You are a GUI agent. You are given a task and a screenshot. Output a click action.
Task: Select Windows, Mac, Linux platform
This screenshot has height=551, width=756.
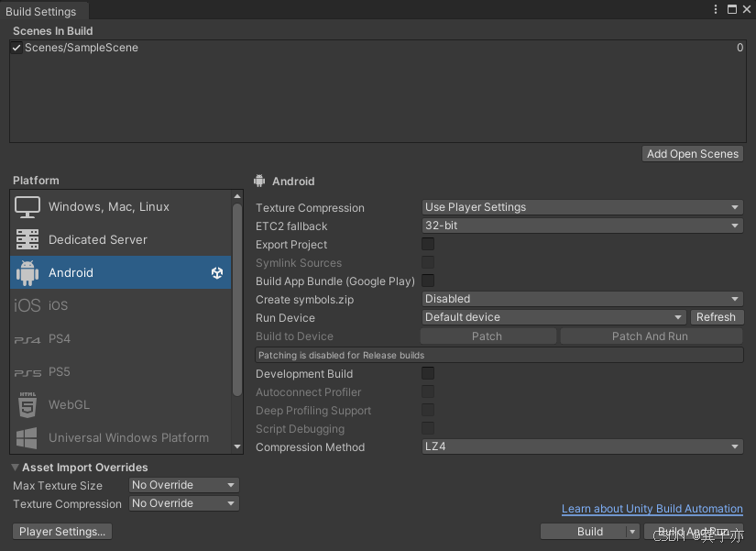click(121, 207)
